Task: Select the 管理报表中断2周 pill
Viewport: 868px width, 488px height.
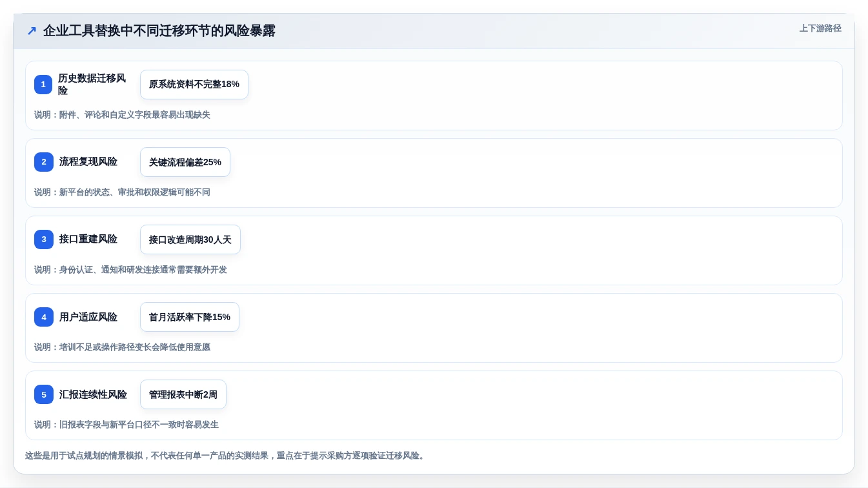Action: (x=183, y=394)
